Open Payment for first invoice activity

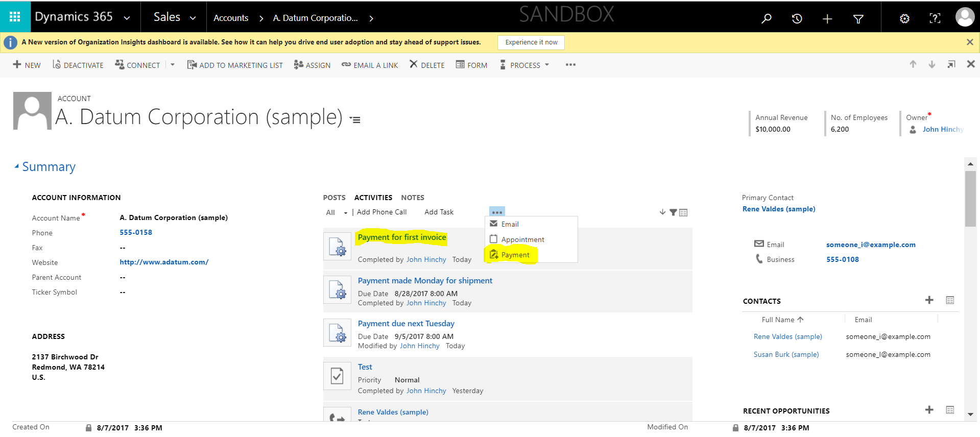[402, 237]
